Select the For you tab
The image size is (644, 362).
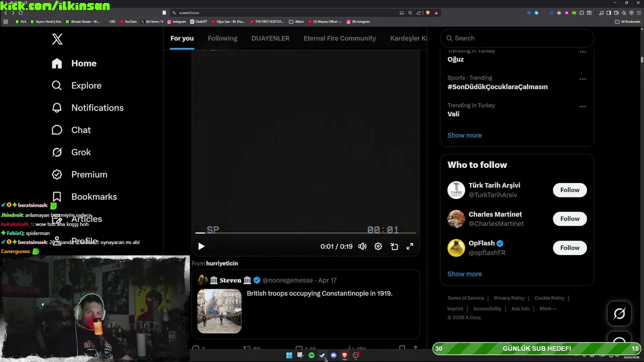pos(182,38)
